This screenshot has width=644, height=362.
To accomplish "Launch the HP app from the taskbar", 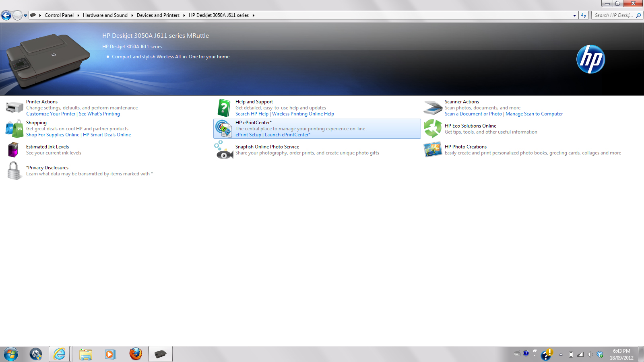I will click(36, 354).
